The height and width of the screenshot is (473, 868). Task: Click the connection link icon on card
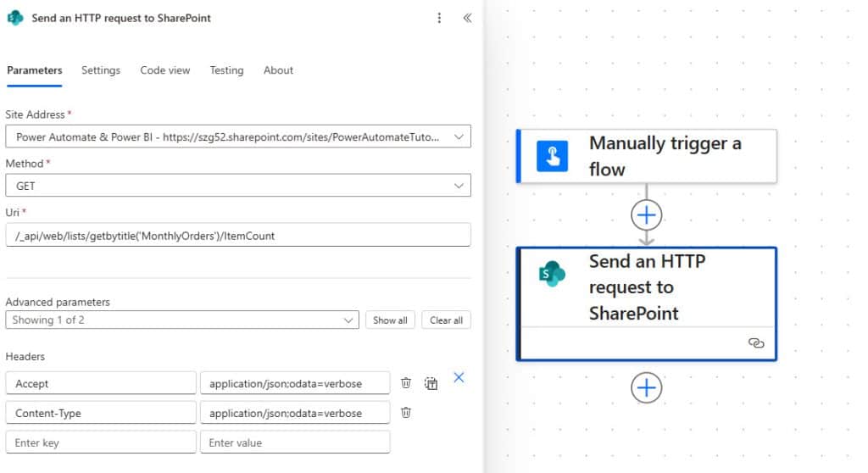point(755,342)
